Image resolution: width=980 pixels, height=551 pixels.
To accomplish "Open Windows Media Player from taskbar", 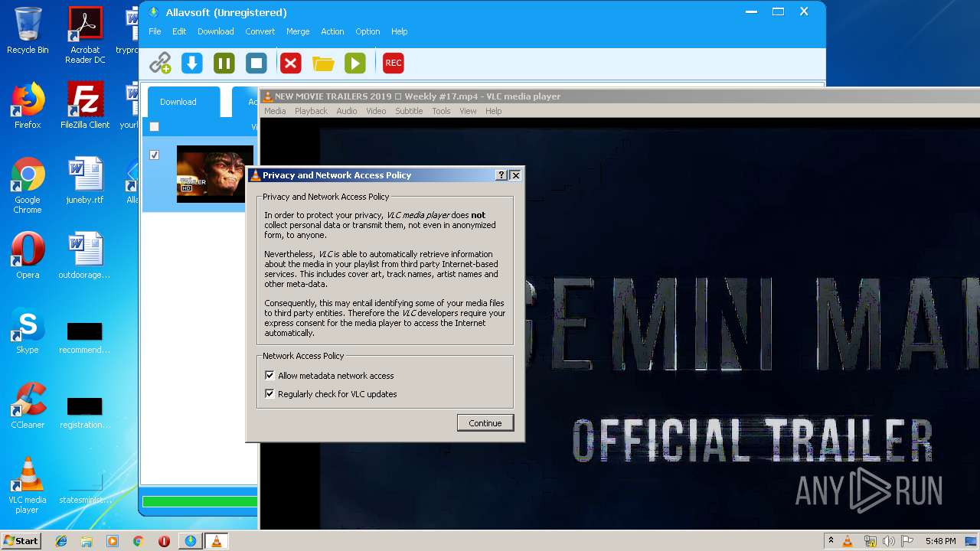I will coord(113,541).
